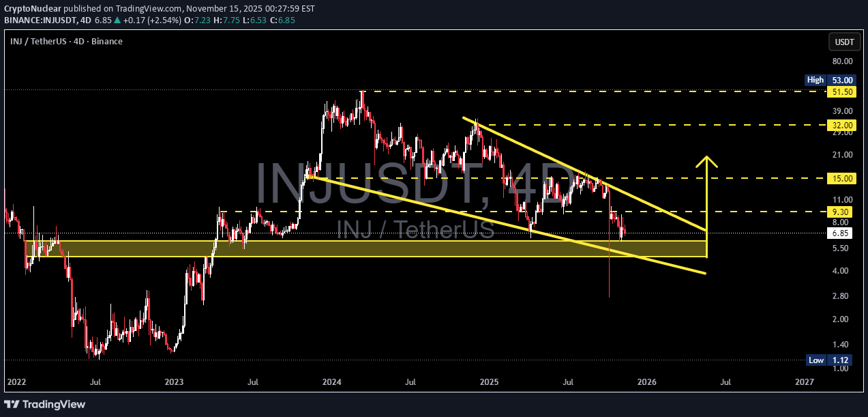Click the 2.00 price scale label
The width and height of the screenshot is (868, 417).
(x=840, y=319)
